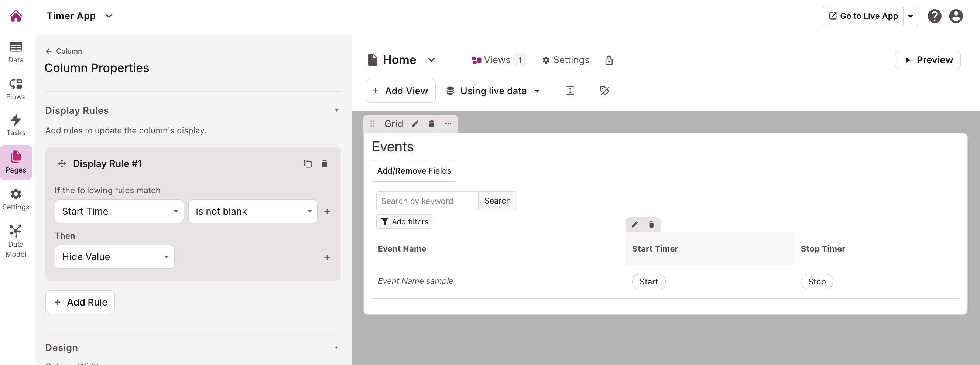Click the help question mark icon
Image resolution: width=980 pixels, height=365 pixels.
click(934, 16)
